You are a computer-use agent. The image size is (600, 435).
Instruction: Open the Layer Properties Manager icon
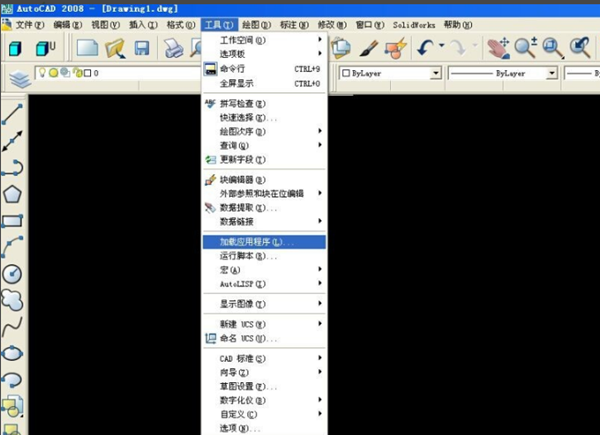click(18, 78)
